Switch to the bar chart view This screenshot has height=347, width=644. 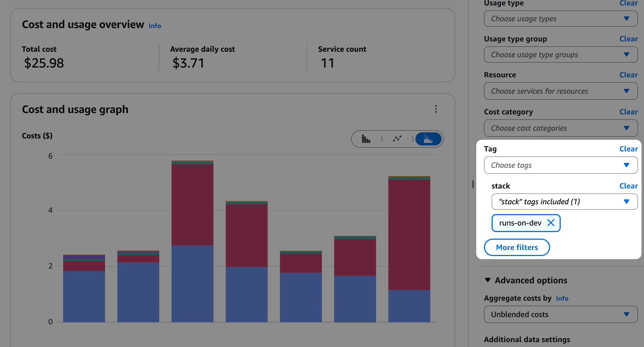coord(366,139)
